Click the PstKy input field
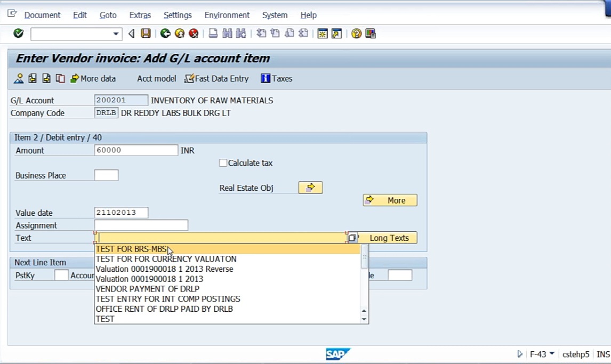Viewport: 611px width, 364px height. 61,275
